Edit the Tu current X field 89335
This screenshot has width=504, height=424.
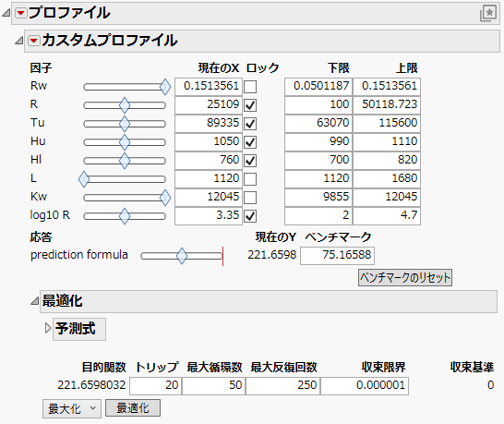(209, 124)
